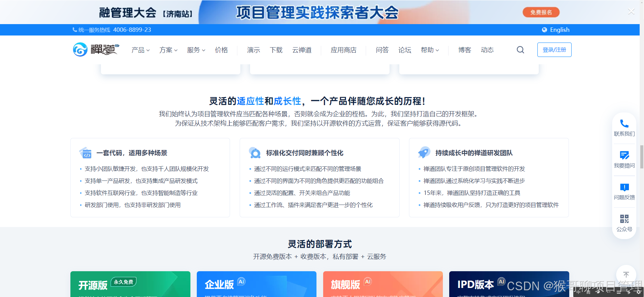Click bullet 研发部门使用，也支持非研发部门使用

133,205
